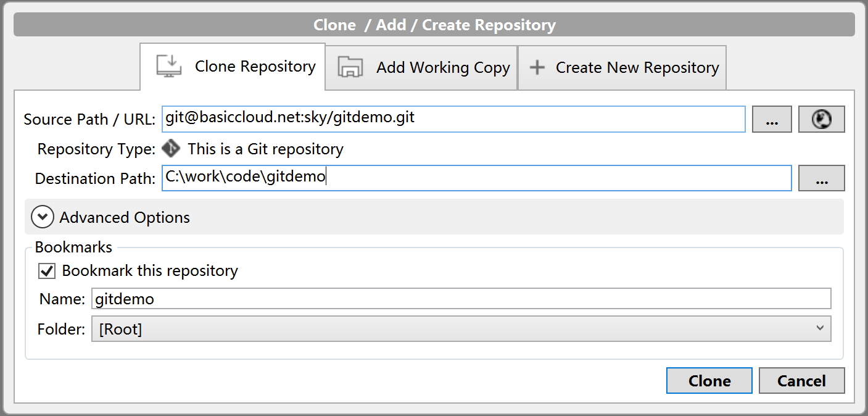Uncheck the Bookmark this repository checkbox
This screenshot has height=416, width=868.
[x=47, y=271]
